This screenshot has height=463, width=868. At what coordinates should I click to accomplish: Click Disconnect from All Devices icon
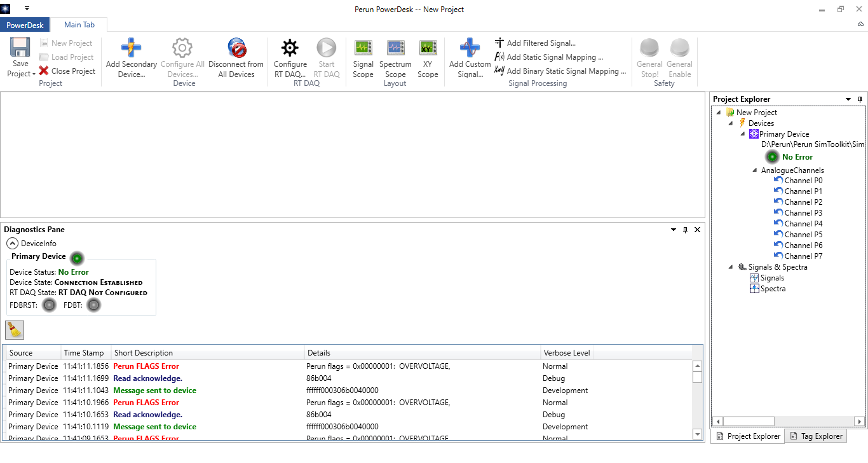click(x=236, y=48)
